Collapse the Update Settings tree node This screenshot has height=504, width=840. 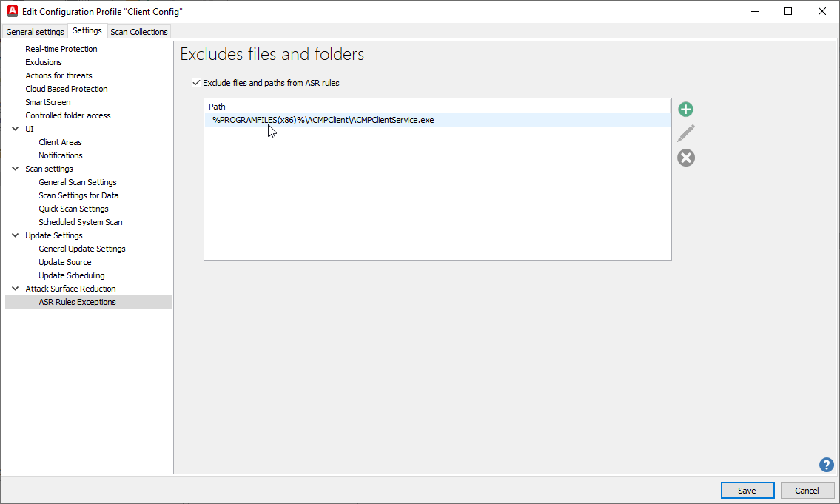click(x=16, y=235)
